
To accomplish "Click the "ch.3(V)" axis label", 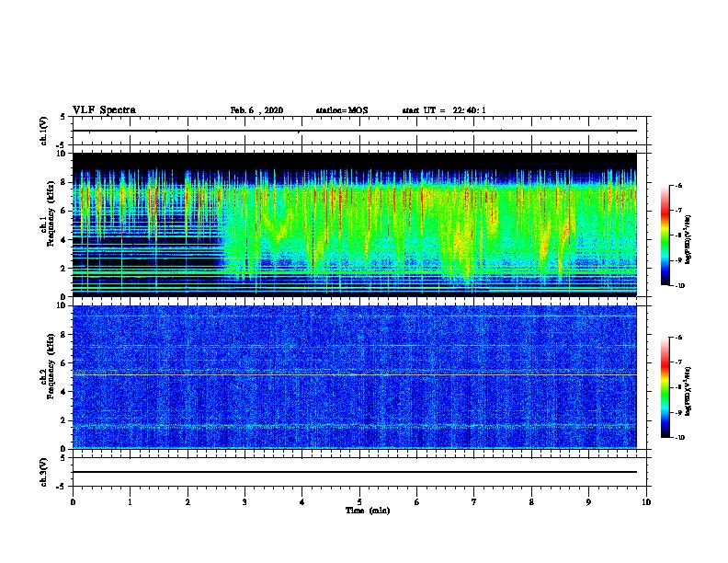I will (44, 472).
